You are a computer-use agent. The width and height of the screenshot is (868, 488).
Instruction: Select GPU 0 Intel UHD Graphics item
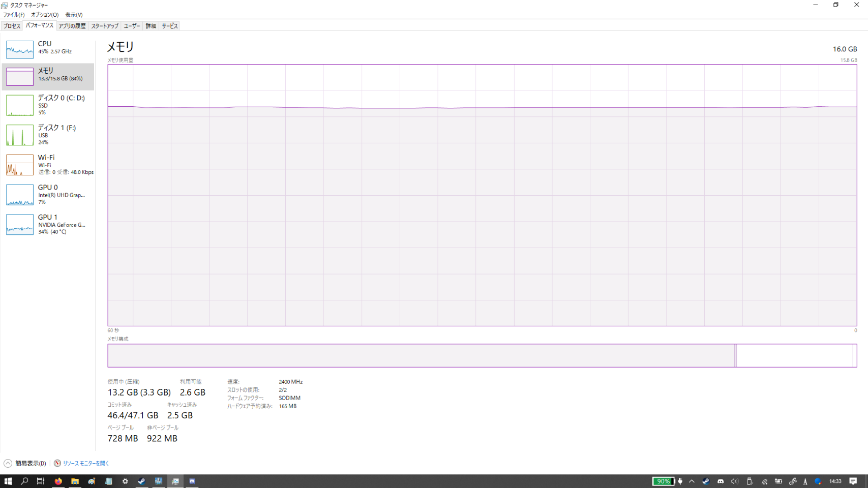pyautogui.click(x=48, y=195)
